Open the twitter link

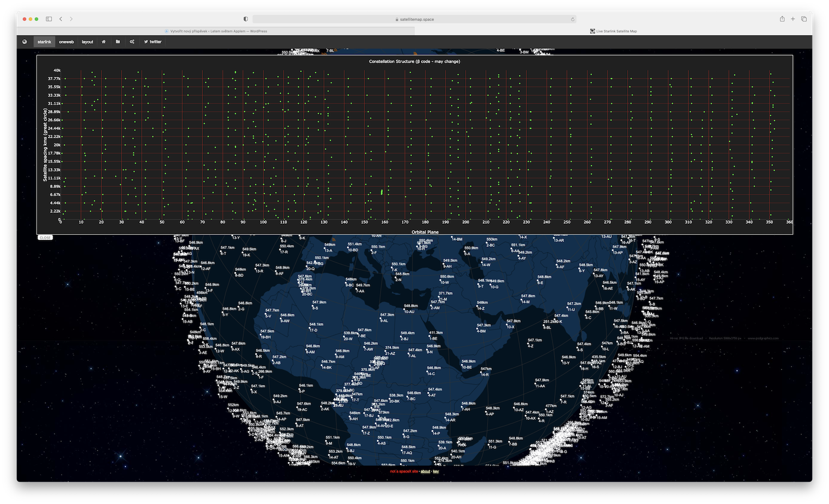pyautogui.click(x=153, y=41)
